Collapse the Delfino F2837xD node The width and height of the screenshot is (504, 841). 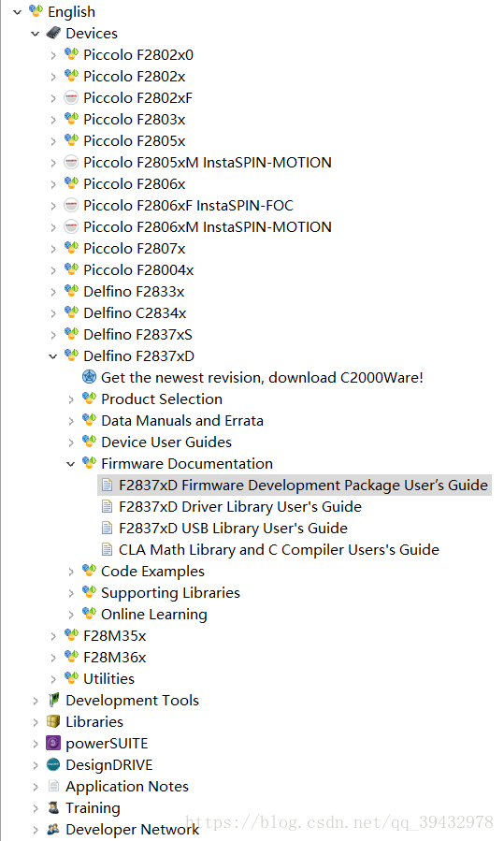click(x=53, y=356)
